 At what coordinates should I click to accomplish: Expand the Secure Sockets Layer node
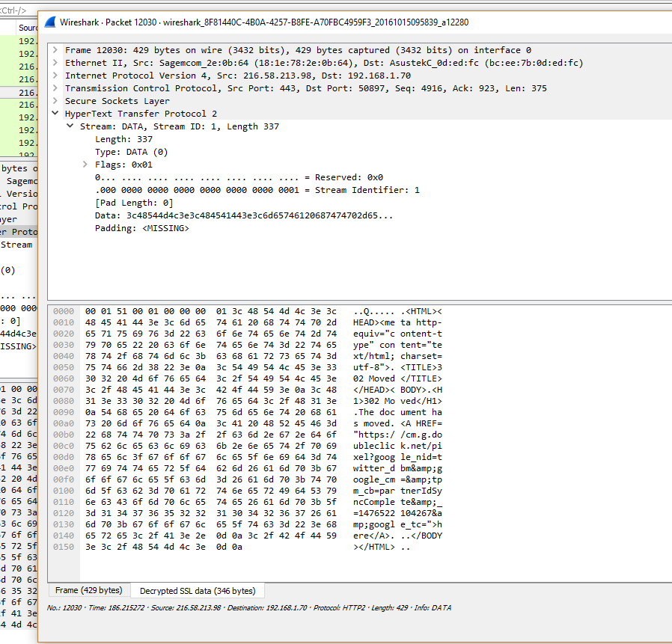point(55,100)
